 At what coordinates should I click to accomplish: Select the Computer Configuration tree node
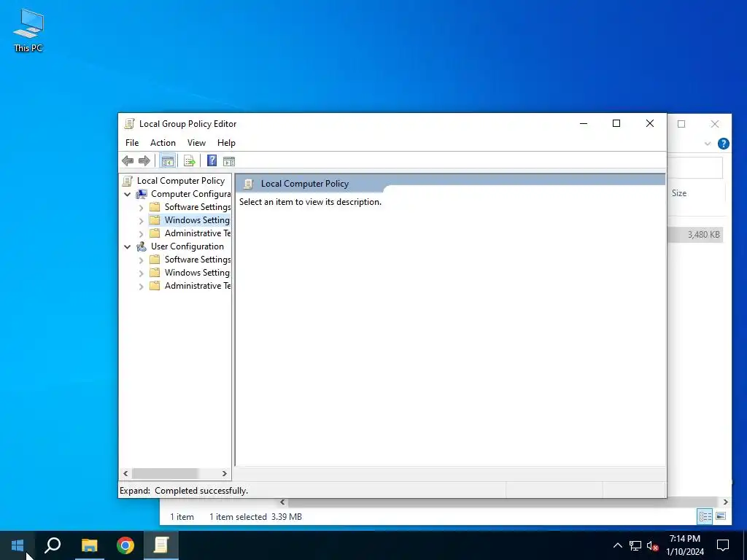[190, 194]
